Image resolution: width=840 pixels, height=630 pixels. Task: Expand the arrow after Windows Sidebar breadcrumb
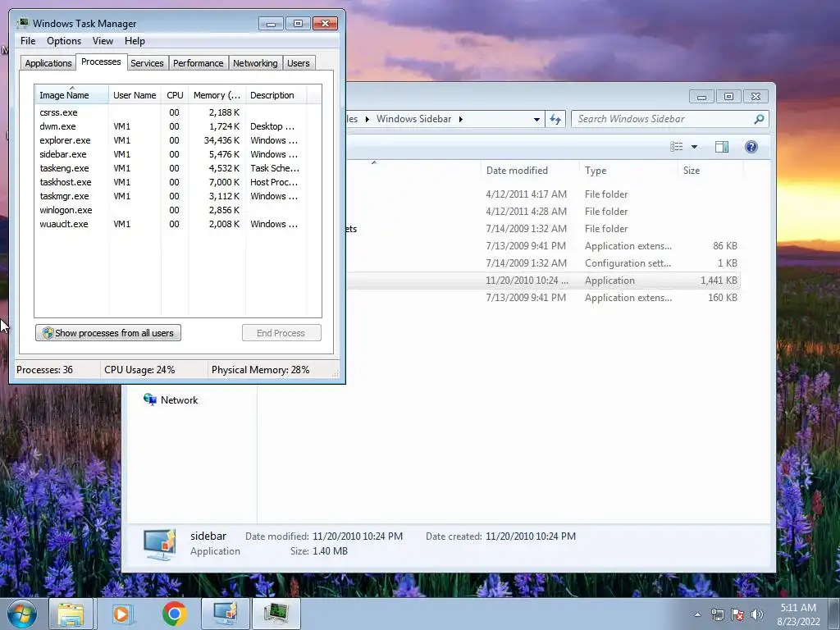(x=461, y=119)
